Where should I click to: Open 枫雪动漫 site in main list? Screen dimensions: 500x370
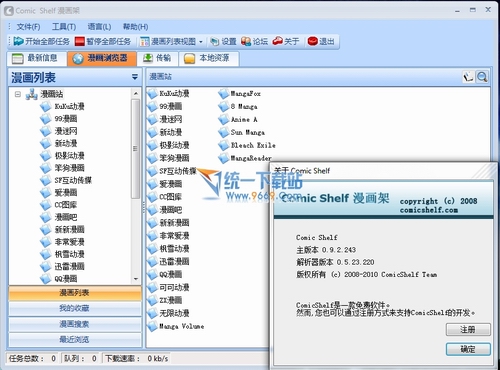(168, 249)
